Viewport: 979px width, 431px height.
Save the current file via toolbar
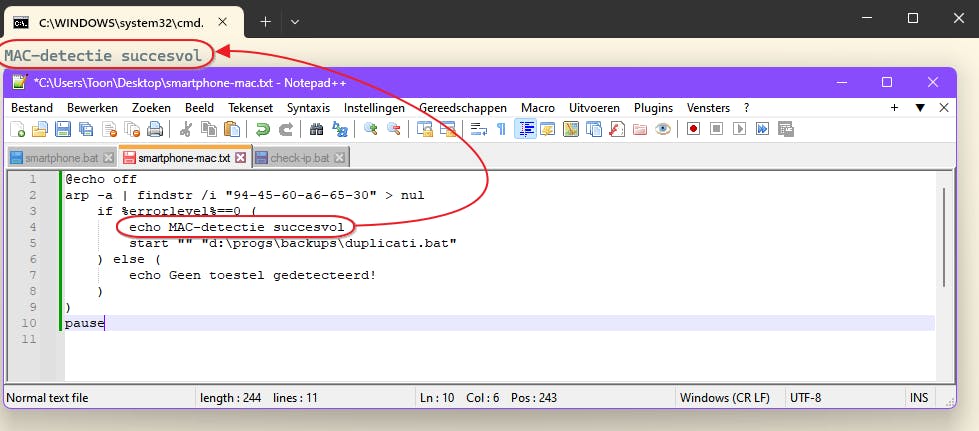point(63,129)
